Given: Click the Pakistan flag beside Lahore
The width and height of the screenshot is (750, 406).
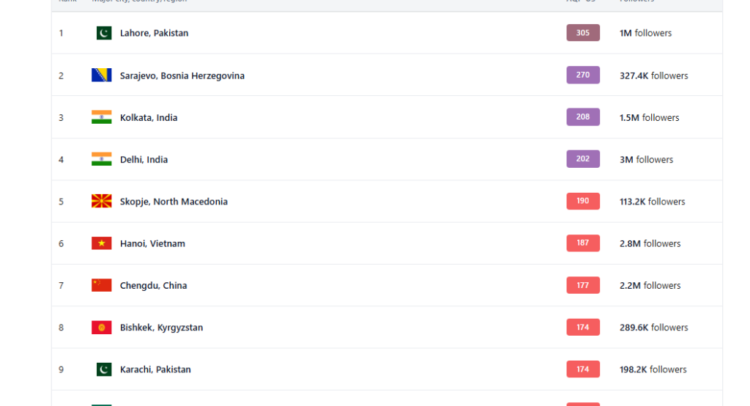Looking at the screenshot, I should [103, 33].
